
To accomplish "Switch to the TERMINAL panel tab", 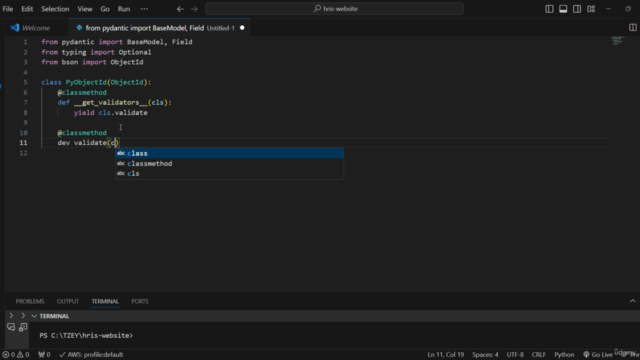I will click(x=105, y=301).
